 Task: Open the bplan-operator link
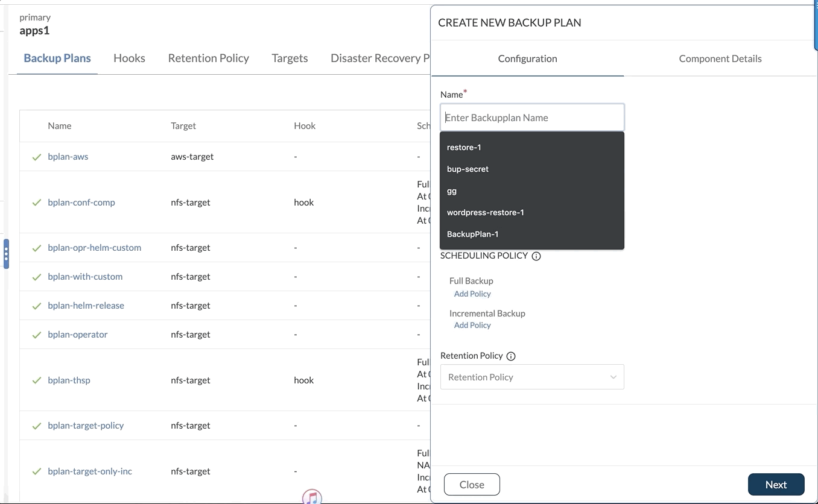coord(78,334)
